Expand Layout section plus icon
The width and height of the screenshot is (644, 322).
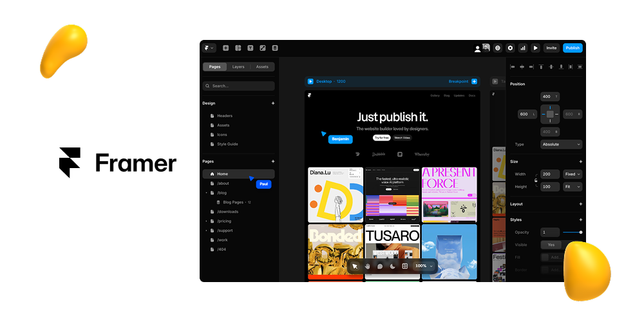580,204
